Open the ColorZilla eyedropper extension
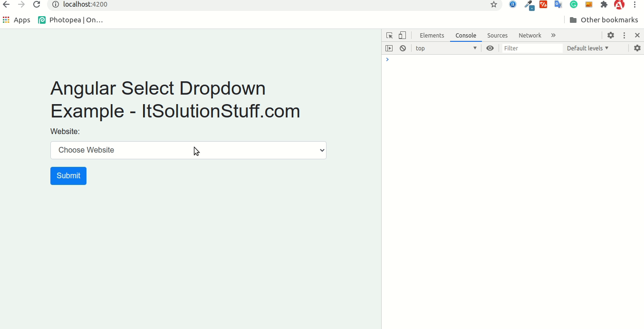644x329 pixels. pos(529,5)
